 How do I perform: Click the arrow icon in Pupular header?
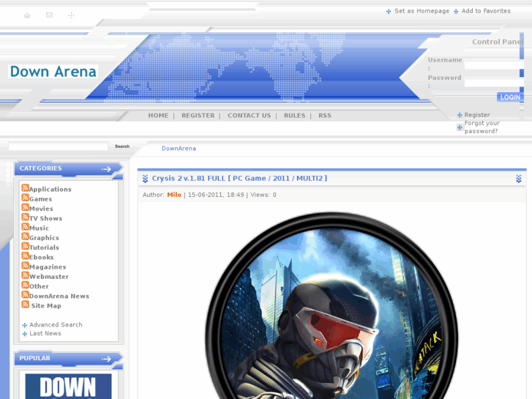(107, 359)
